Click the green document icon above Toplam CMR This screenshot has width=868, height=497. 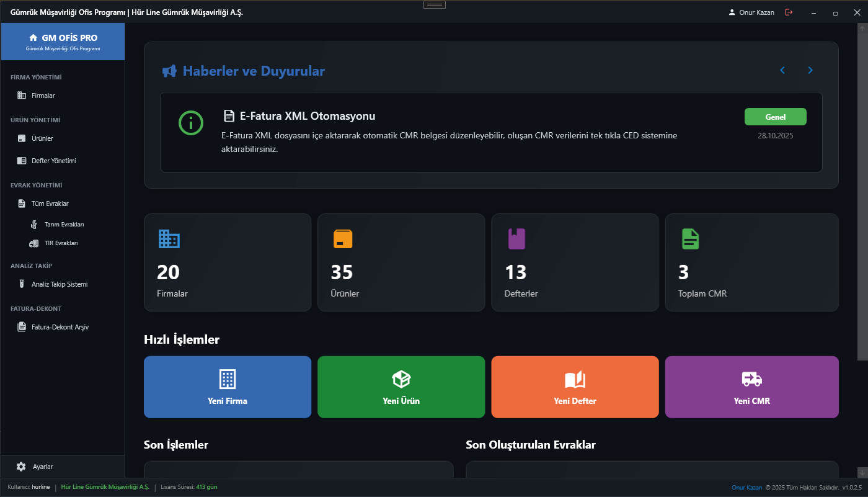click(x=690, y=239)
